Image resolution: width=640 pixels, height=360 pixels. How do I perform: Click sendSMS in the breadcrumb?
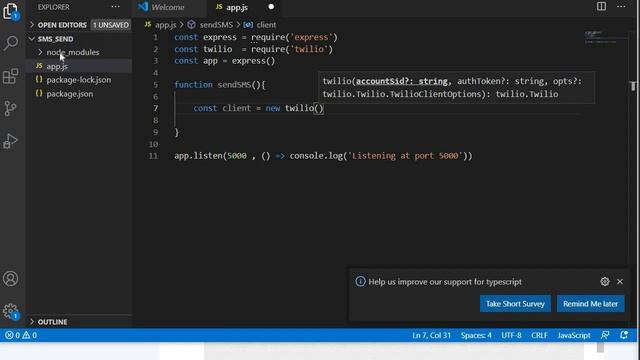(216, 25)
